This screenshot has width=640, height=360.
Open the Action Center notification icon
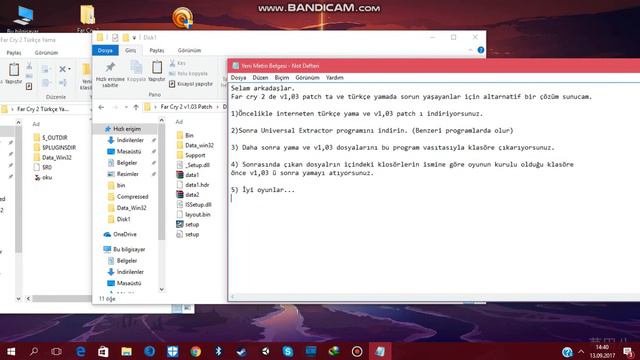[x=628, y=351]
